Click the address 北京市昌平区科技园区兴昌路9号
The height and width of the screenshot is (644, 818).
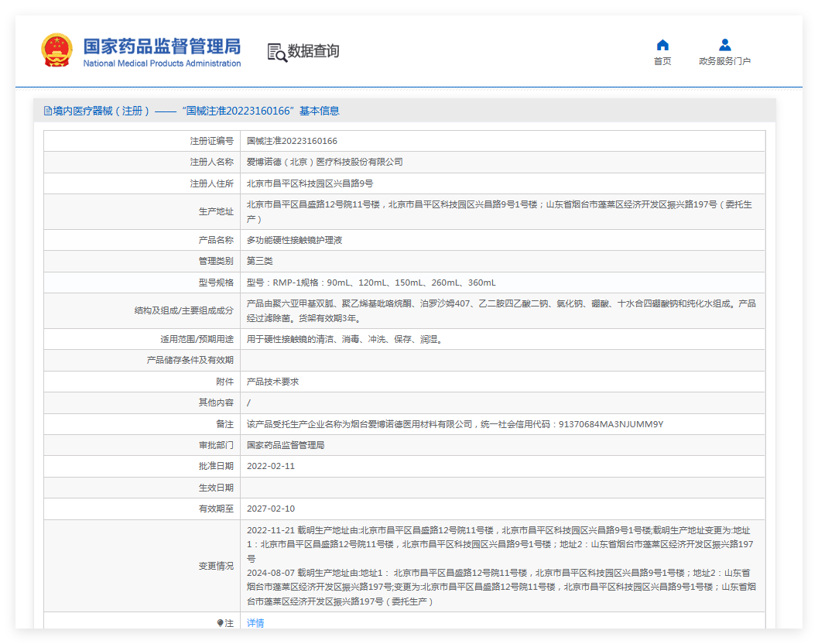click(x=310, y=183)
